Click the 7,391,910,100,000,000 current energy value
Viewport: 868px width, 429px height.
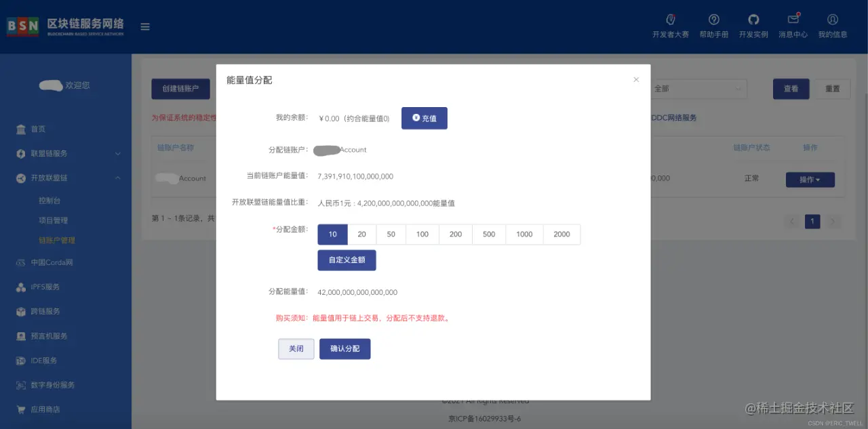point(355,177)
